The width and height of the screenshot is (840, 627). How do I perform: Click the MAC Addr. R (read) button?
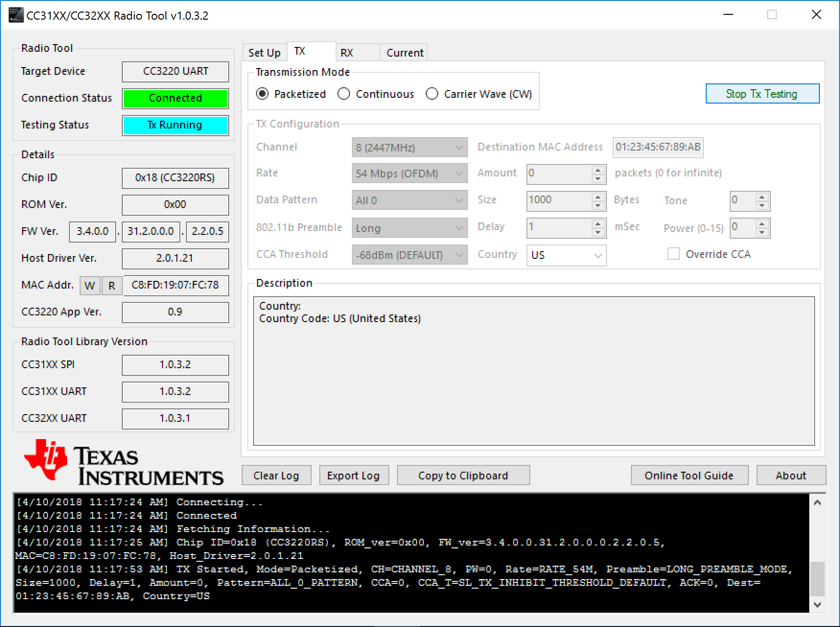[112, 286]
